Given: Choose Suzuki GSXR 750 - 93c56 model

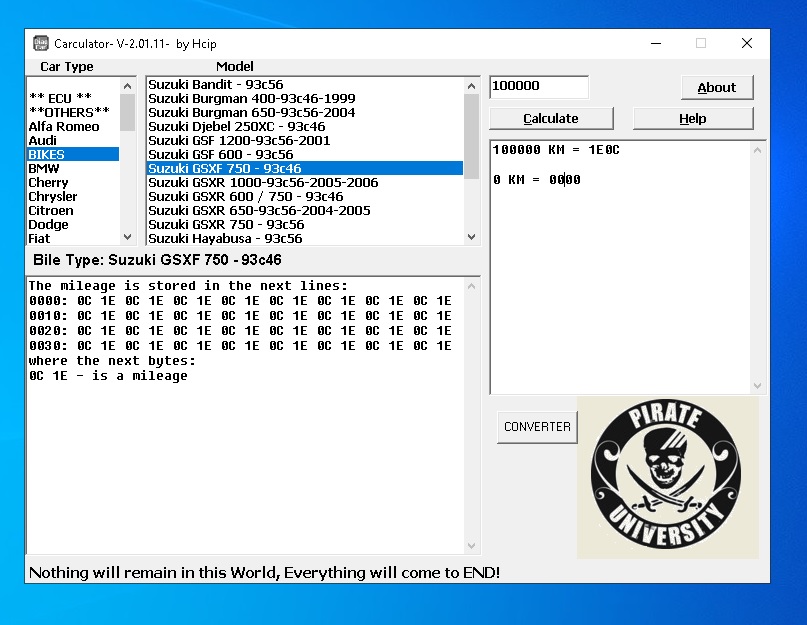Looking at the screenshot, I should pyautogui.click(x=226, y=225).
